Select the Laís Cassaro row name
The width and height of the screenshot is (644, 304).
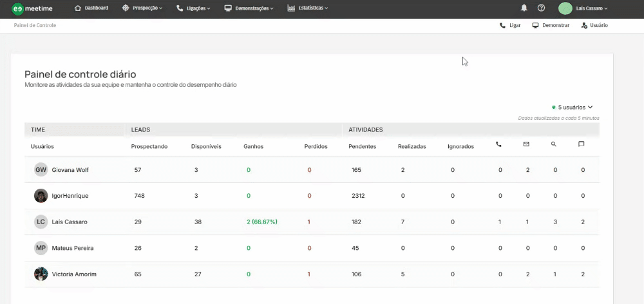point(70,222)
